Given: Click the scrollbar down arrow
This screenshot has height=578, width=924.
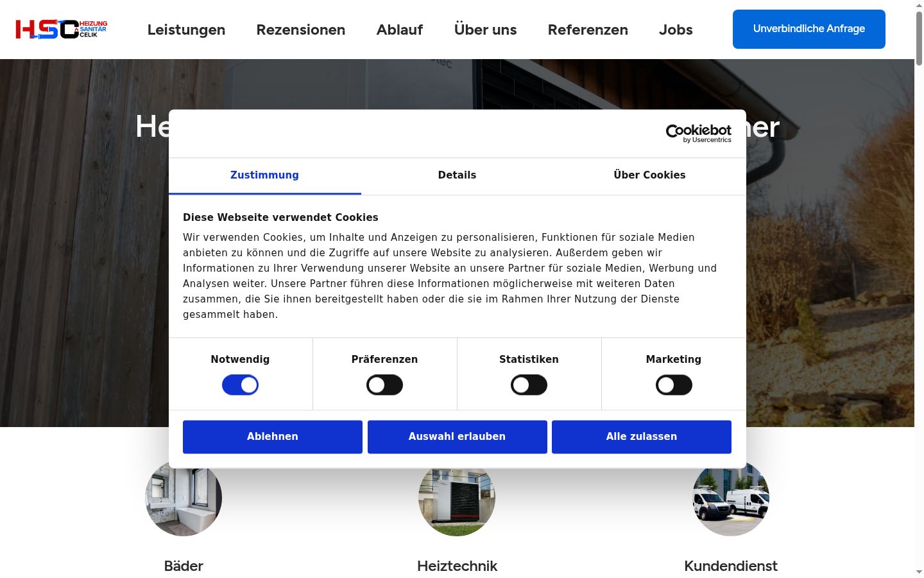Looking at the screenshot, I should tap(919, 572).
